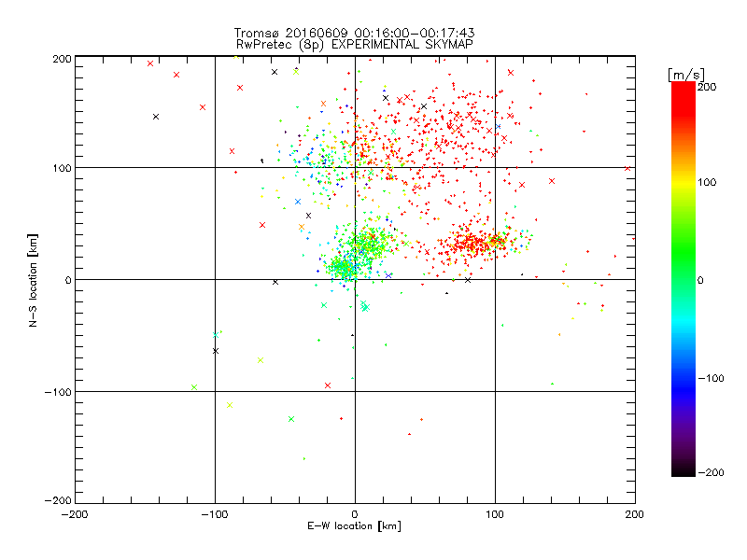Click the 'RwPretec (8p) EXPERIMENTAL SKYMAP' subtitle
This screenshot has width=747, height=560.
[x=354, y=45]
